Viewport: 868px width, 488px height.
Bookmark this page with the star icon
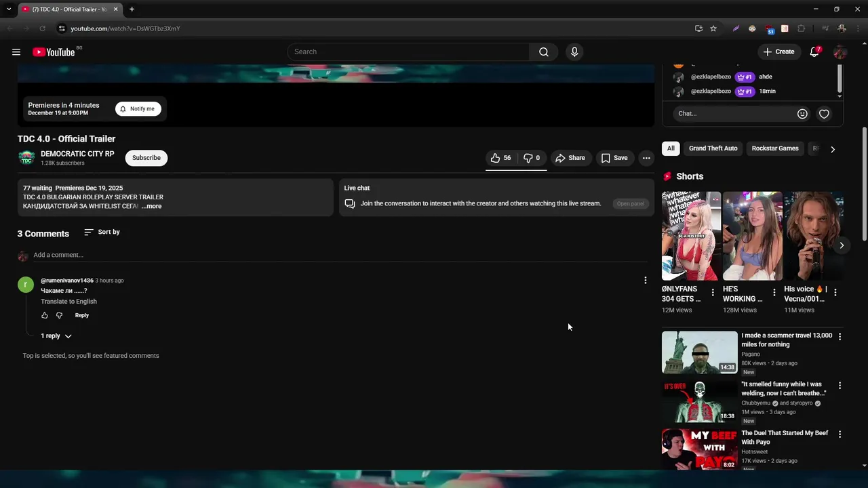(x=713, y=28)
